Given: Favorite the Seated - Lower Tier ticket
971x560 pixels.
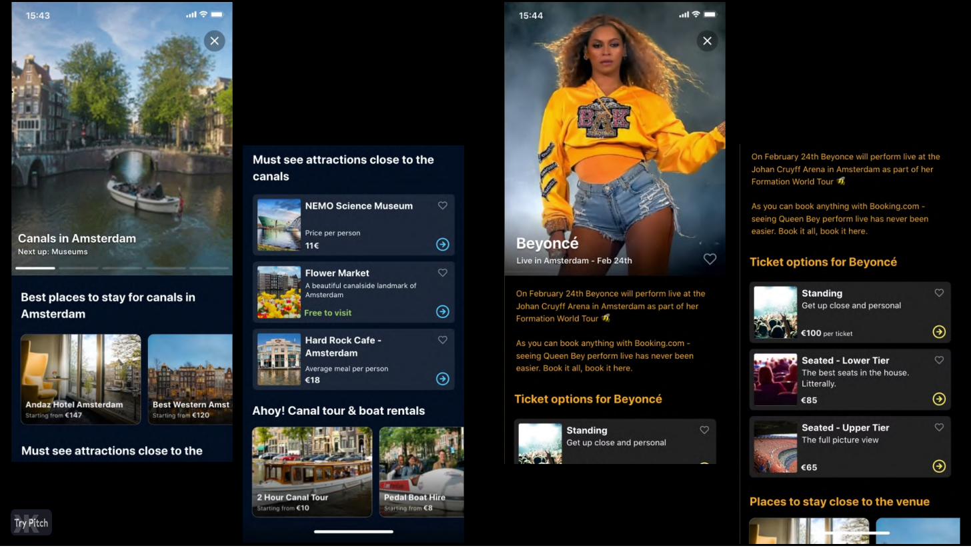Looking at the screenshot, I should point(939,360).
